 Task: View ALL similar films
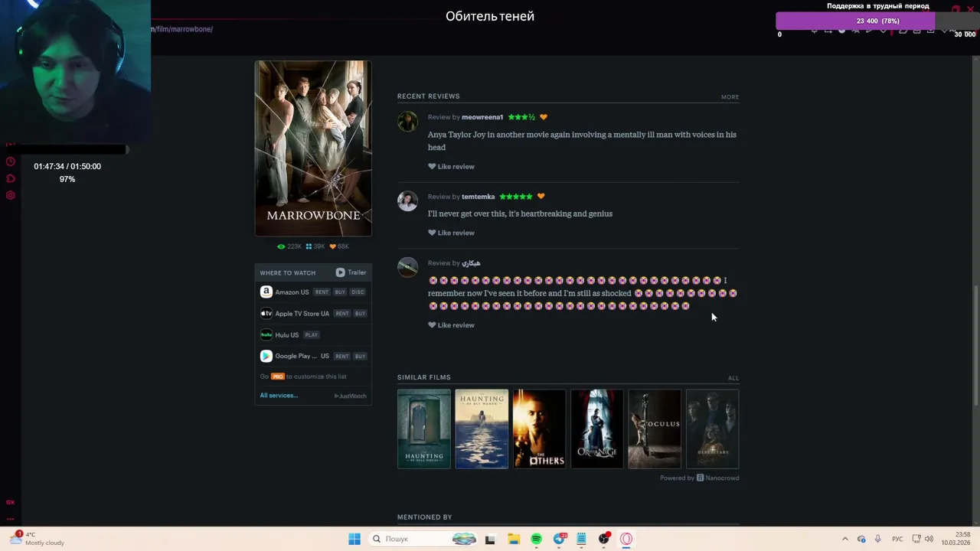pyautogui.click(x=733, y=378)
